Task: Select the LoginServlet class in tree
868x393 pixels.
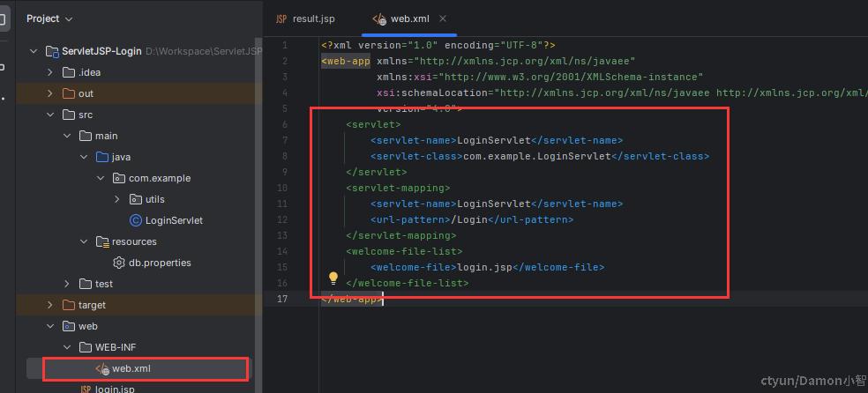Action: (174, 220)
